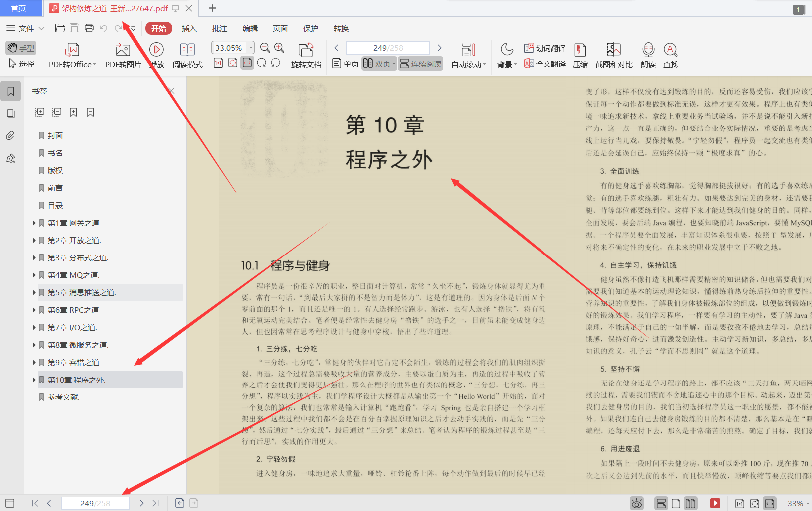Image resolution: width=812 pixels, height=511 pixels.
Task: Click expand all bookmarks icon
Action: [40, 112]
